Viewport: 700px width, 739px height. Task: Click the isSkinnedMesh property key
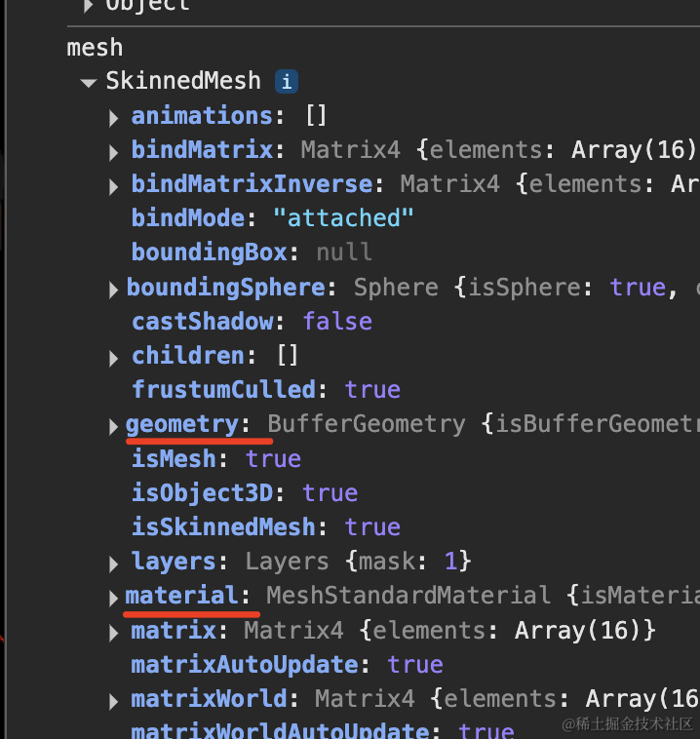[223, 526]
